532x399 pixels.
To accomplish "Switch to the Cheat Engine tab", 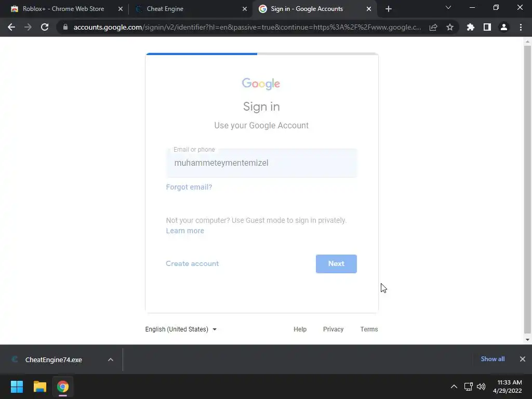I will click(x=190, y=9).
